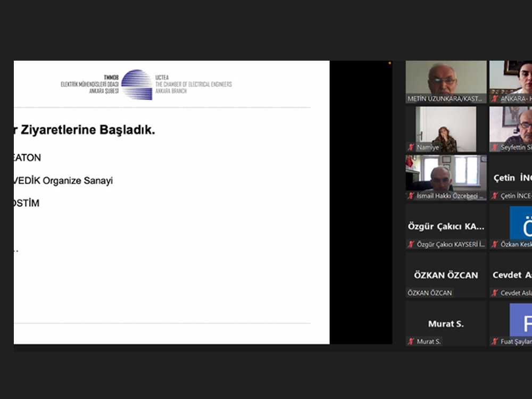Click muted microphone icon beside Seyfettin label
532x399 pixels.
pyautogui.click(x=495, y=147)
